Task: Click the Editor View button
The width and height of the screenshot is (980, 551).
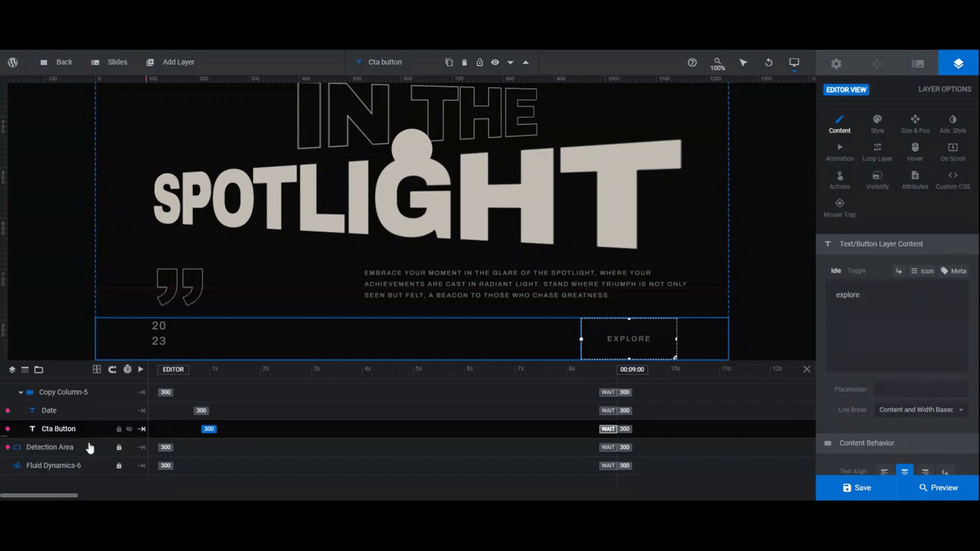Action: pyautogui.click(x=846, y=90)
